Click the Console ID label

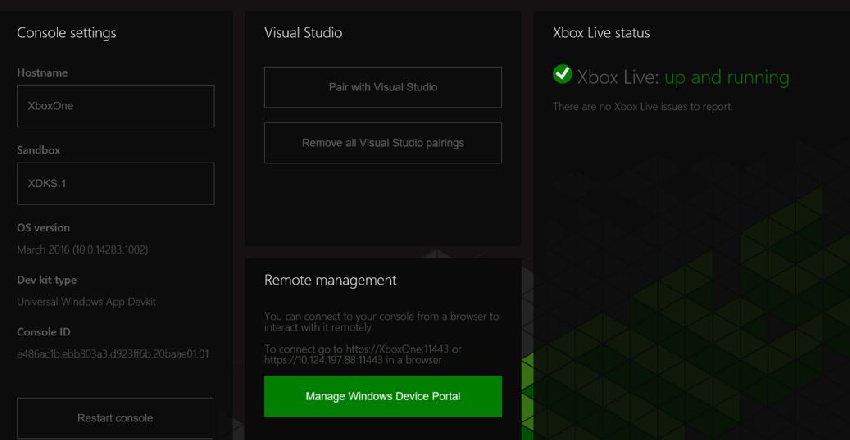pos(44,332)
